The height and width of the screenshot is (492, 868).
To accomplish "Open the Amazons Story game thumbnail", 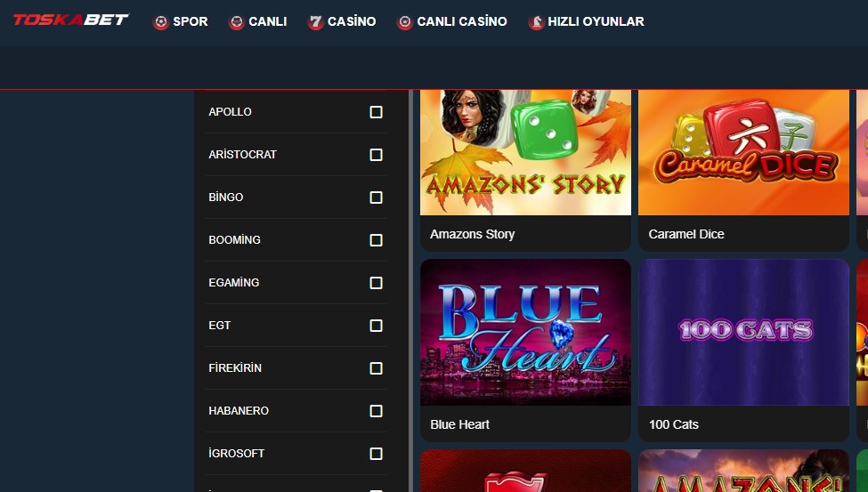I will [525, 152].
